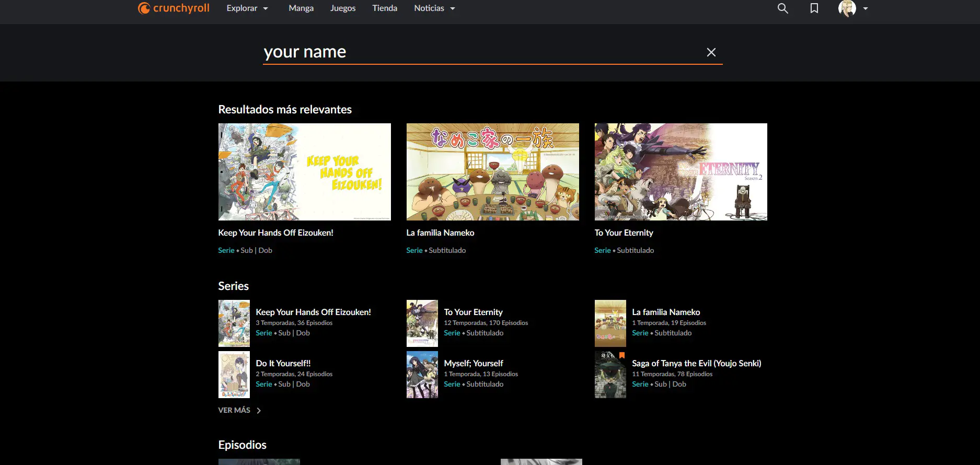
Task: Click the Crunchyroll logo
Action: (x=174, y=8)
